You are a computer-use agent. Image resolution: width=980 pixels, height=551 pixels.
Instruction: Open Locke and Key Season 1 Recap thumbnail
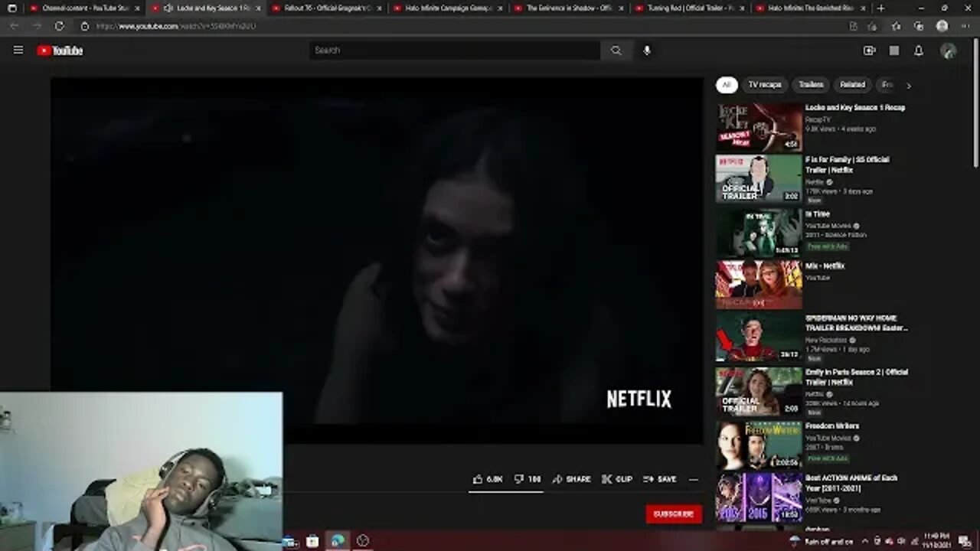pyautogui.click(x=759, y=127)
